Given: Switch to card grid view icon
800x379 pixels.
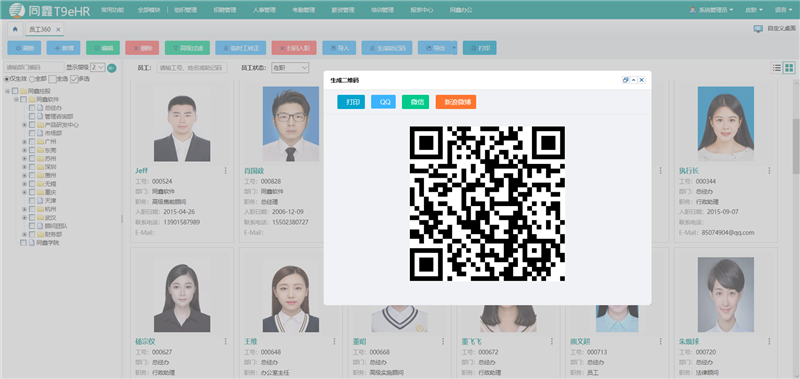Looking at the screenshot, I should click(789, 68).
